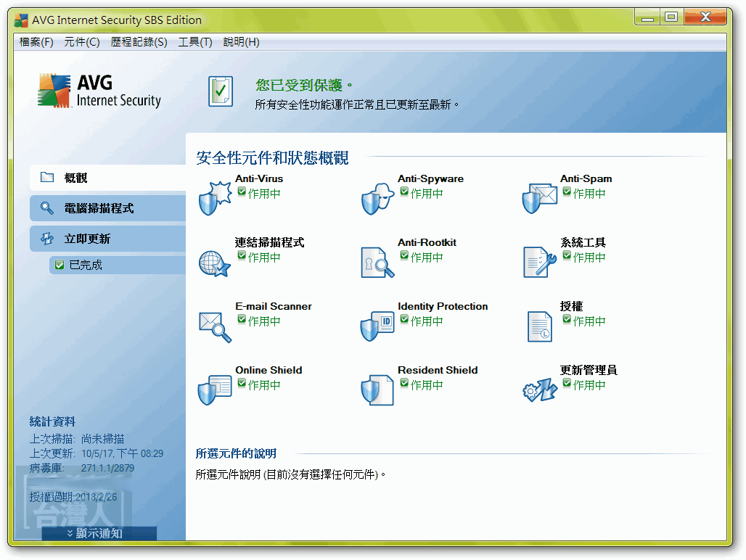Click the 上次更新 10/5/17 timestamp
The height and width of the screenshot is (560, 746).
point(97,453)
